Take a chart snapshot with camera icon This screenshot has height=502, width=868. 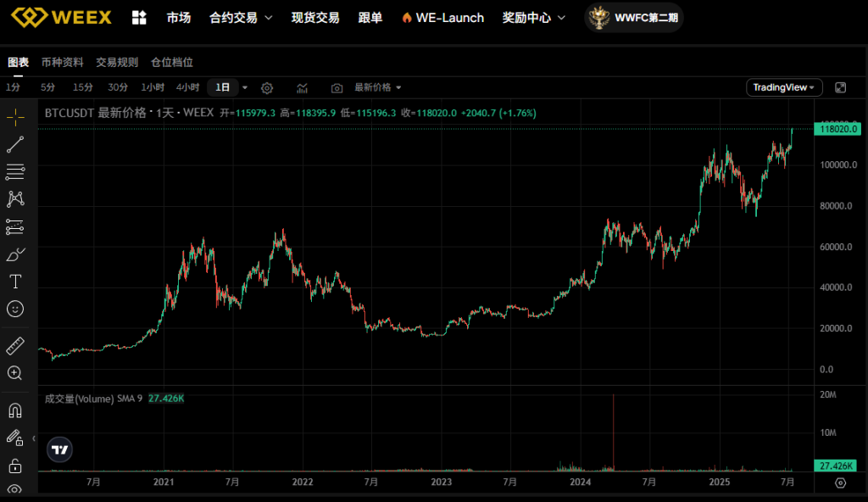pos(337,87)
